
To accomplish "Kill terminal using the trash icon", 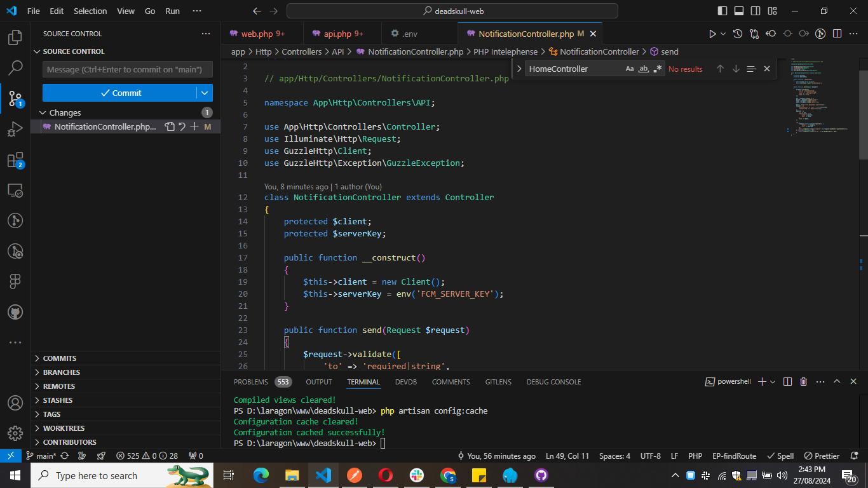I will 803,381.
